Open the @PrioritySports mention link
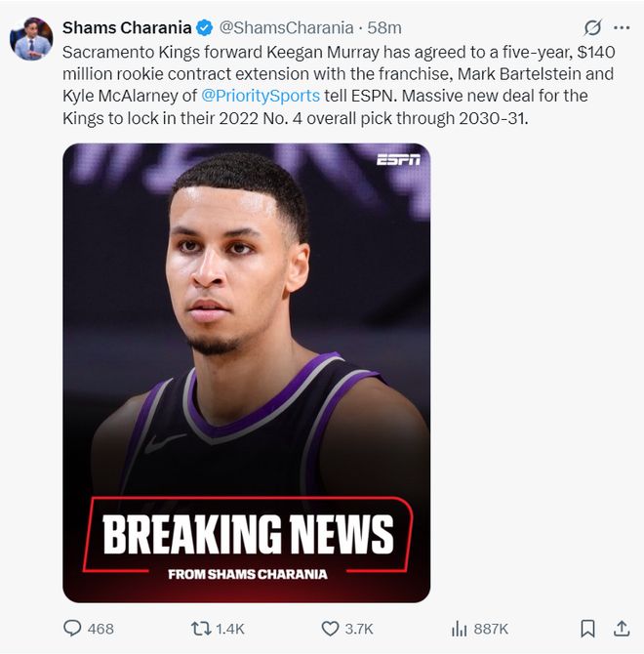Viewport: 644px width, 654px height. [x=261, y=96]
